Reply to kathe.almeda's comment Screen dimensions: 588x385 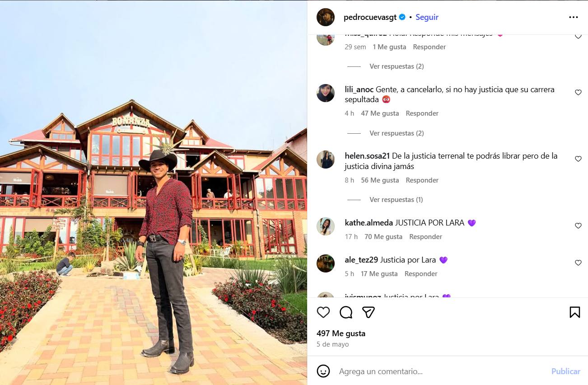425,237
